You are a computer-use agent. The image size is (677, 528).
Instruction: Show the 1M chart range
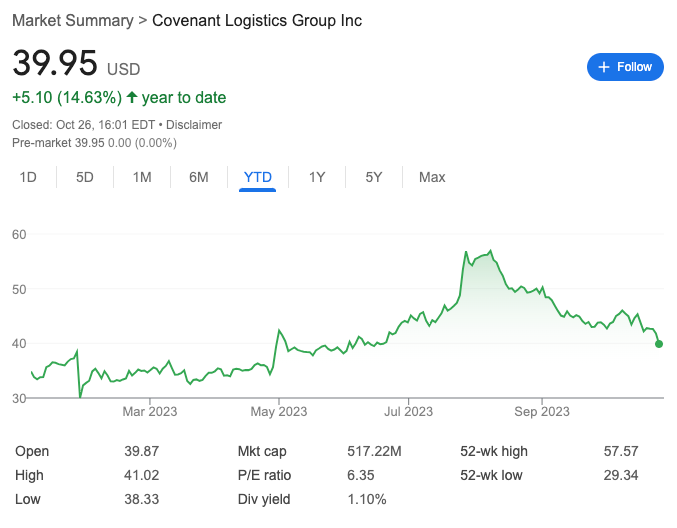[142, 178]
